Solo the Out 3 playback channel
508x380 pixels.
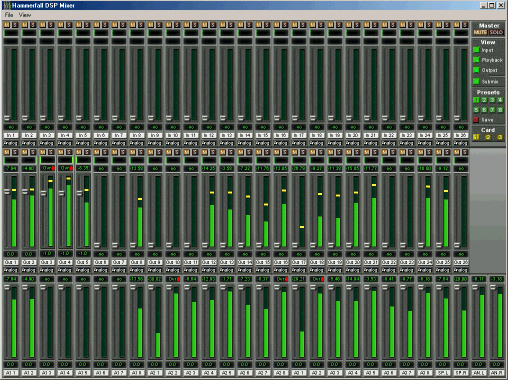(51, 152)
